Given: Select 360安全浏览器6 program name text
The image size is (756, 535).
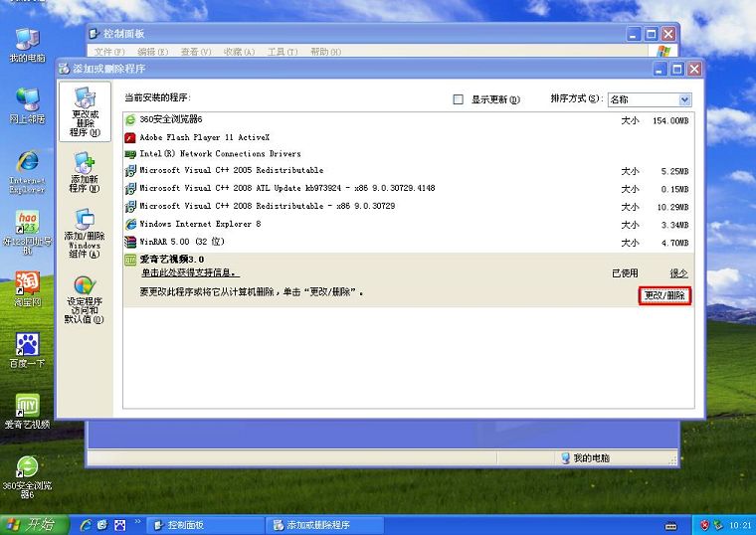Looking at the screenshot, I should [x=171, y=119].
